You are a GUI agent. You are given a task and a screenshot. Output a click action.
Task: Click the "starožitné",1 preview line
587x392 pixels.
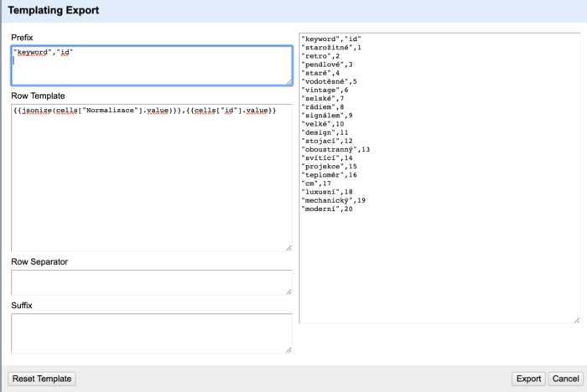tap(331, 48)
